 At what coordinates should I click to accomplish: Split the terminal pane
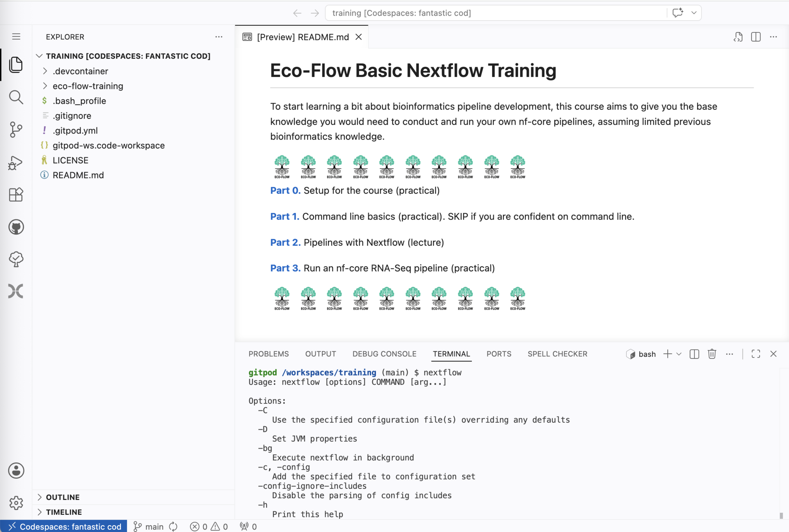[694, 354]
